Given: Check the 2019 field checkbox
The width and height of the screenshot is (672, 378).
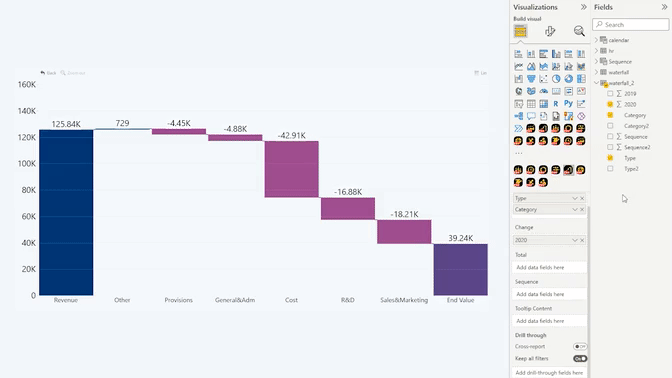Looking at the screenshot, I should [x=610, y=93].
